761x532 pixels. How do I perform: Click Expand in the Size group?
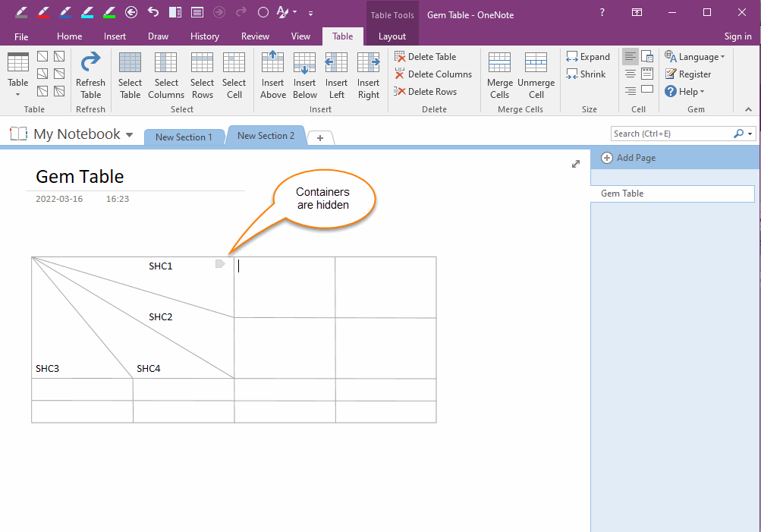point(588,57)
